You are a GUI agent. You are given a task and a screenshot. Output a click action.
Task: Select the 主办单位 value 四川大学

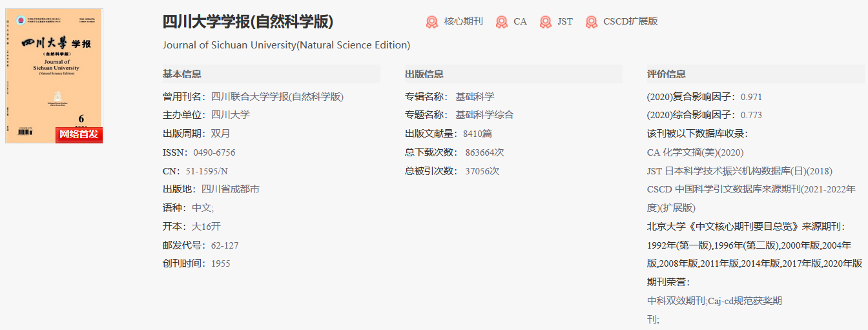click(x=231, y=115)
